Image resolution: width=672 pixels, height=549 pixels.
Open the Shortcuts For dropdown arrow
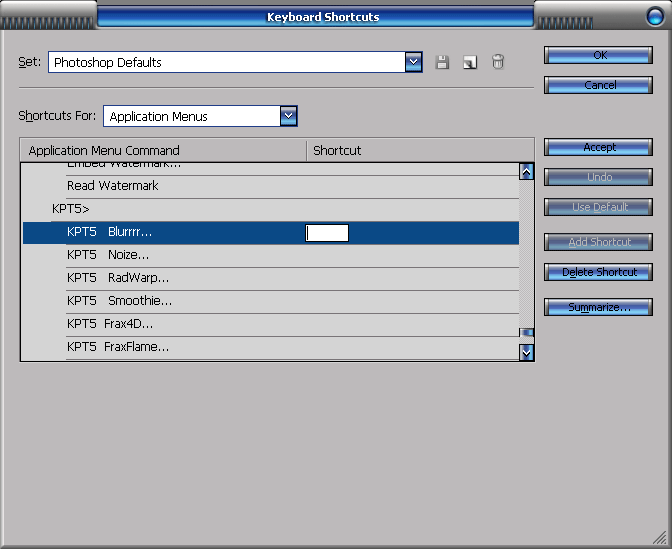(x=288, y=116)
